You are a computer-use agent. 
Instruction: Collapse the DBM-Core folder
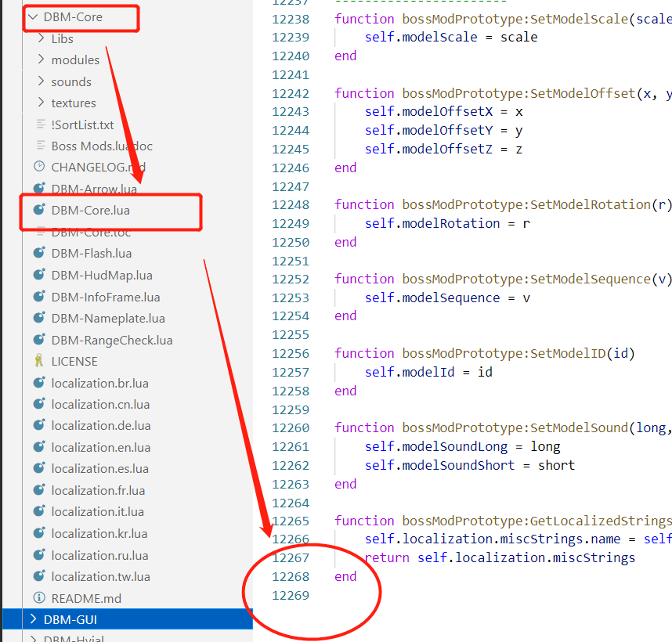(x=32, y=16)
